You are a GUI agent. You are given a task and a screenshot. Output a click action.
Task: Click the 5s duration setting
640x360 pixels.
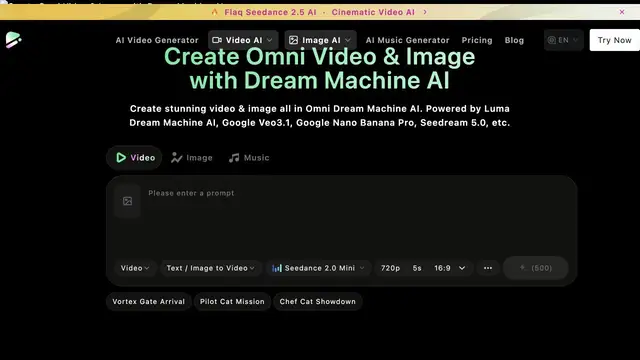click(417, 268)
